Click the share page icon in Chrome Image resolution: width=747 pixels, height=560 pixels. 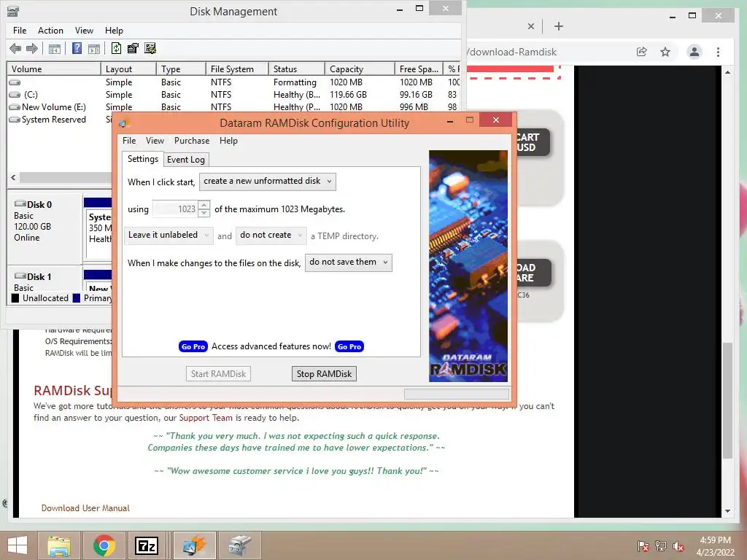(x=642, y=52)
